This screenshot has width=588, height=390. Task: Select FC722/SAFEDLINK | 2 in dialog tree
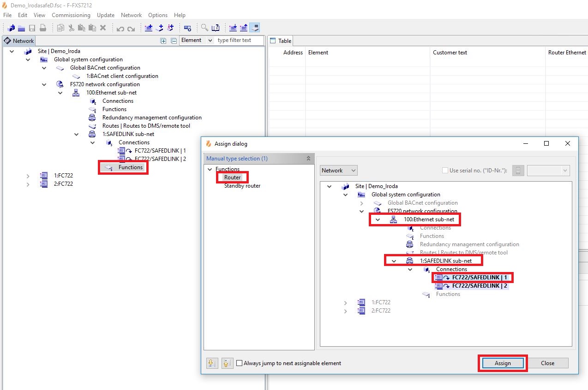click(479, 286)
